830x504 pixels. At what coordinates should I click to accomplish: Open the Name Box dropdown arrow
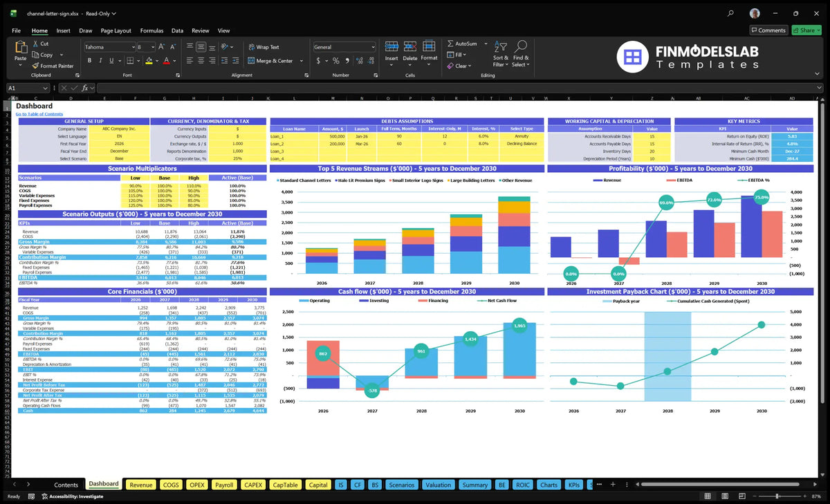click(x=45, y=88)
